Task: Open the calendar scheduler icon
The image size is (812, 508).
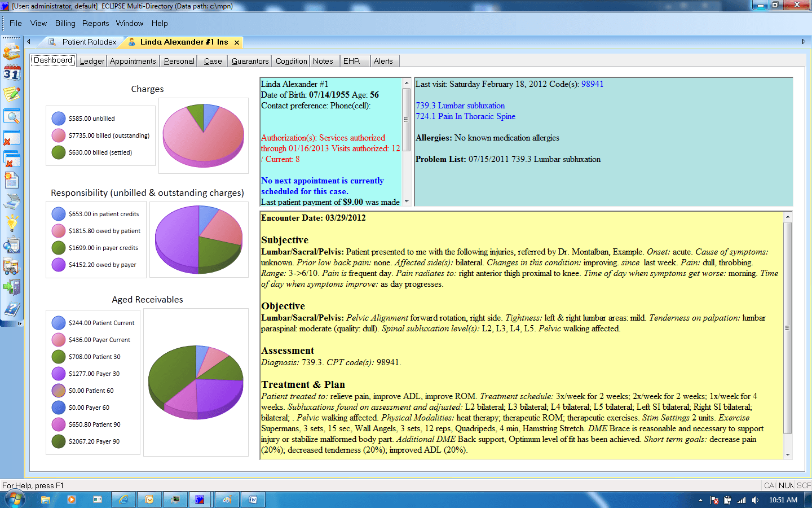Action: (12, 72)
